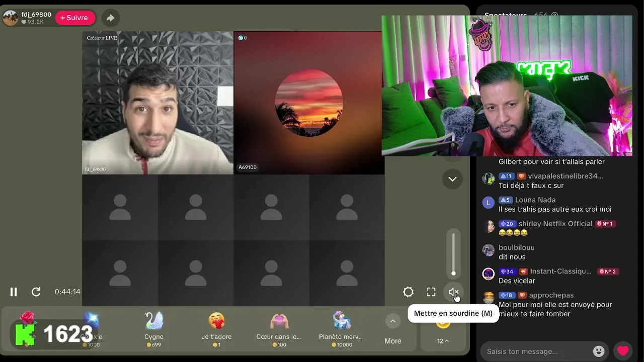The image size is (644, 362).
Task: Pause the live stream playback
Action: click(14, 292)
